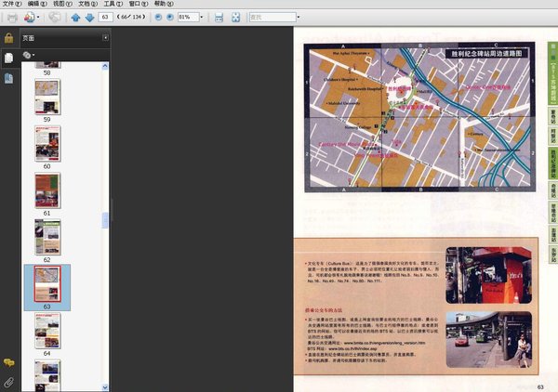Screen dimensions: 558x392
Task: Collapse the 页面 panel with its close button
Action: coord(105,38)
